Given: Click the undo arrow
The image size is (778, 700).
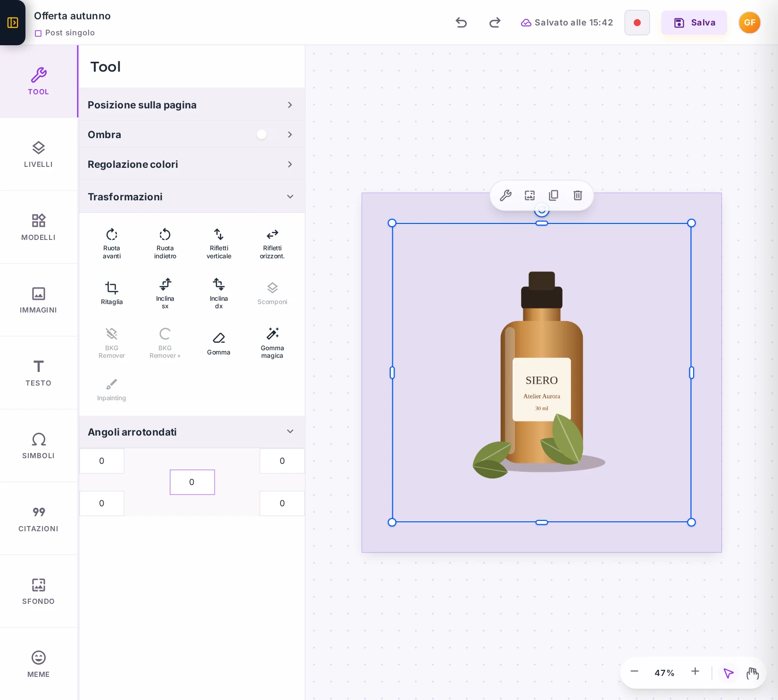Looking at the screenshot, I should click(461, 23).
